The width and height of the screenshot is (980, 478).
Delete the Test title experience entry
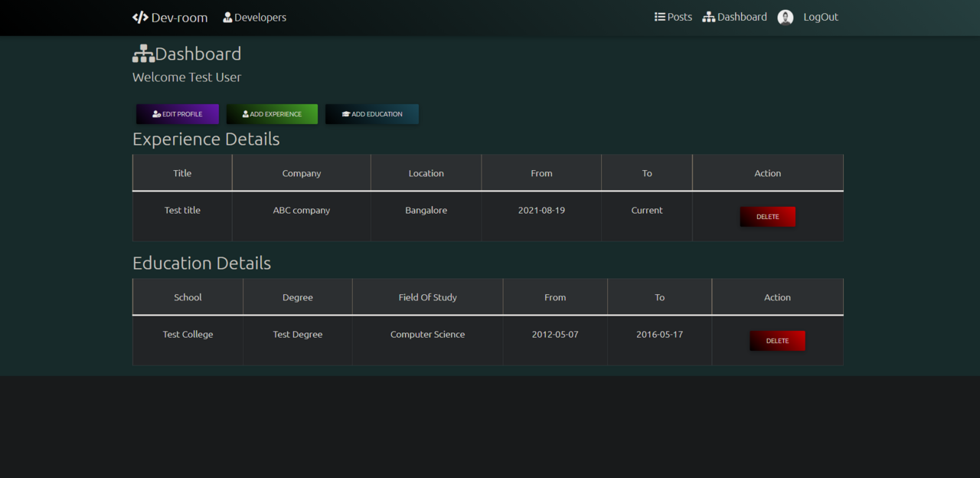click(768, 217)
